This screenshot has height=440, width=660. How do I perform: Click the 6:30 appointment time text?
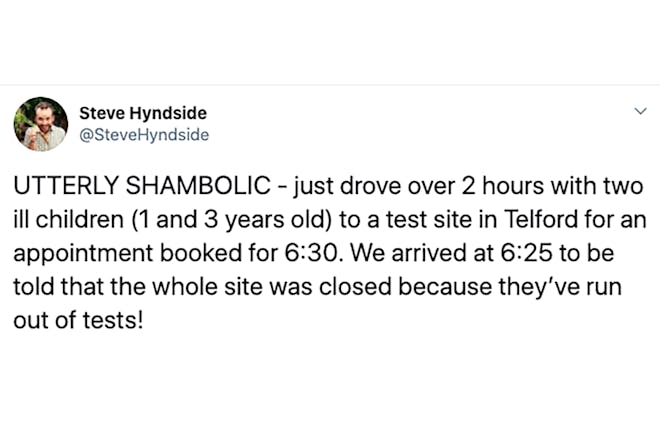(x=311, y=253)
